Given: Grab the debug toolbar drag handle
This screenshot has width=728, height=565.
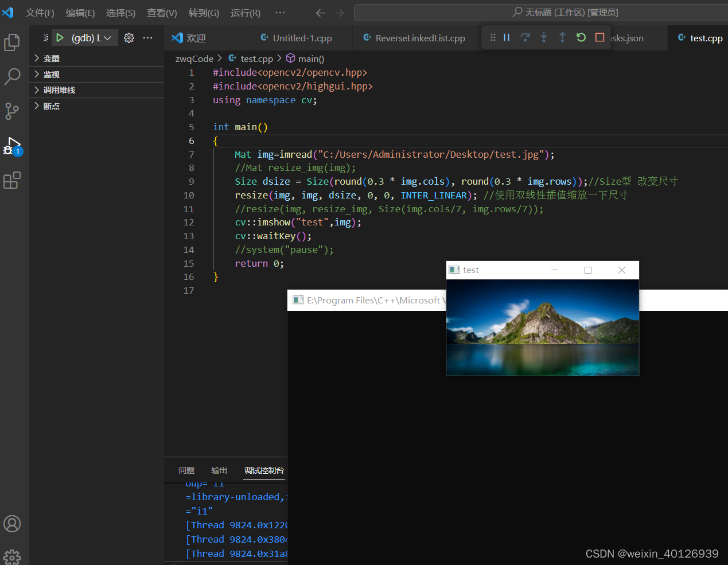Looking at the screenshot, I should pyautogui.click(x=493, y=37).
